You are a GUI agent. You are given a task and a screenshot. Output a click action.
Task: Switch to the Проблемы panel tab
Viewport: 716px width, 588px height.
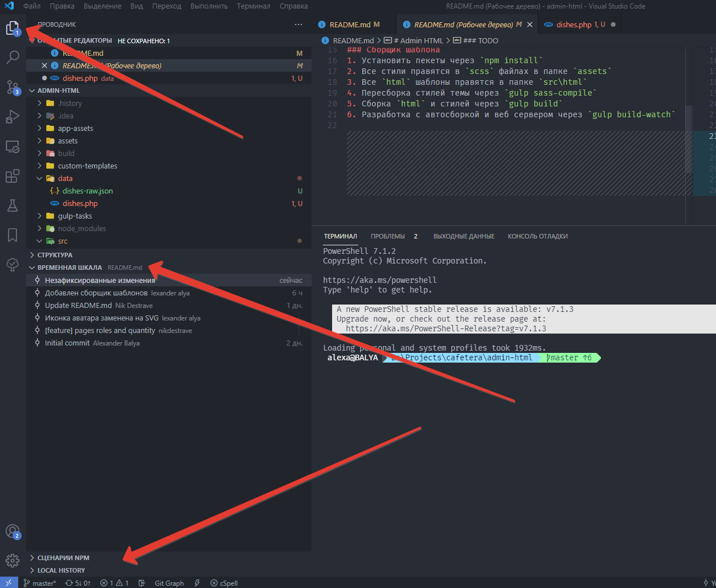[388, 236]
